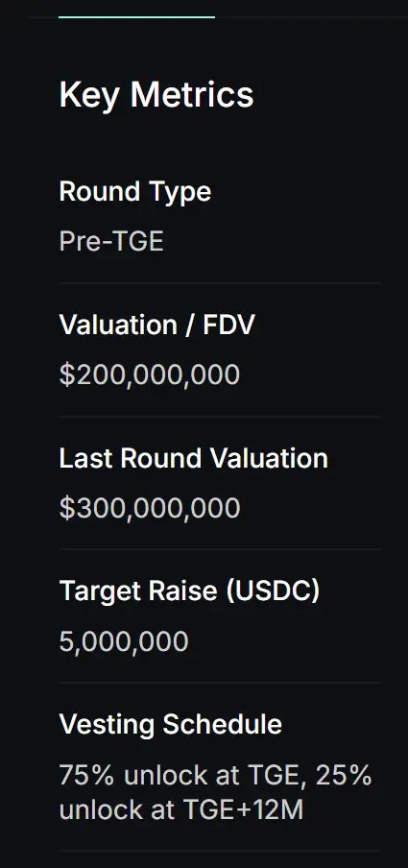Click the Pre-TGE value
The height and width of the screenshot is (868, 408).
click(111, 241)
